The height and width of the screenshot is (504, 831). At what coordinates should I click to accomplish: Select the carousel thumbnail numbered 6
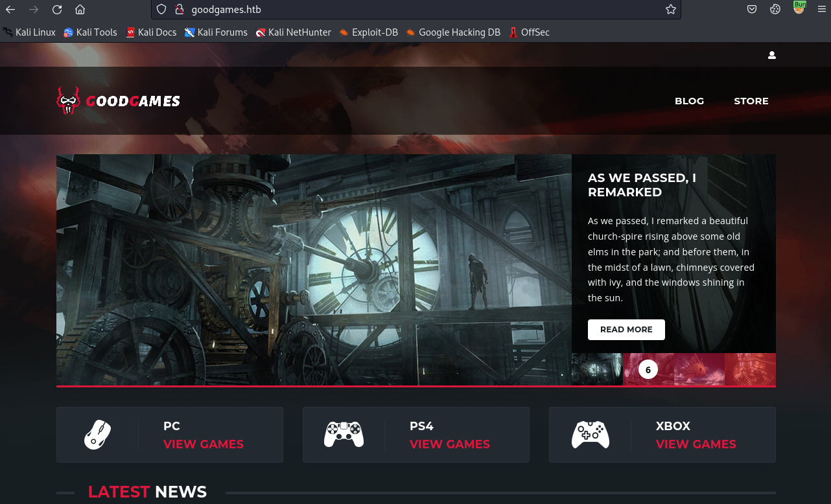click(648, 369)
